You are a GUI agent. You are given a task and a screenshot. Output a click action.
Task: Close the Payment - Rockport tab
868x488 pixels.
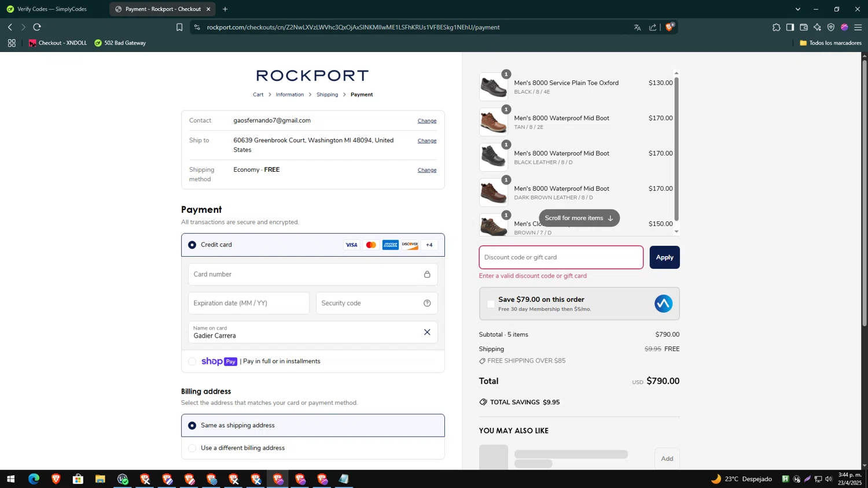point(208,9)
